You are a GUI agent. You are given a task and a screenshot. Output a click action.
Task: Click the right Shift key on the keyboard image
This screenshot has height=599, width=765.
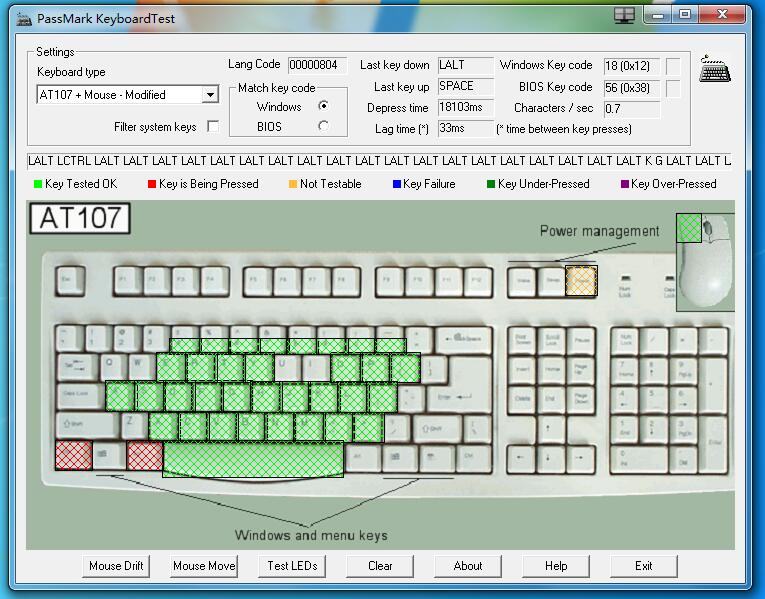(x=439, y=428)
